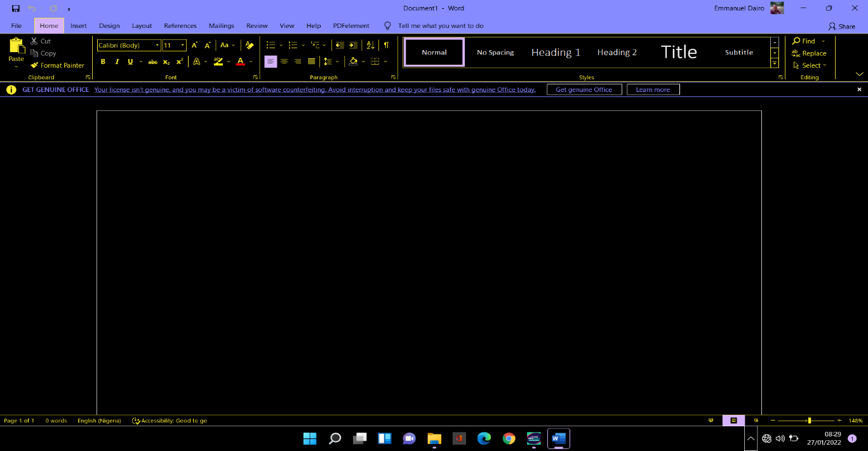868x451 pixels.
Task: Increase indent of the paragraph
Action: [353, 45]
